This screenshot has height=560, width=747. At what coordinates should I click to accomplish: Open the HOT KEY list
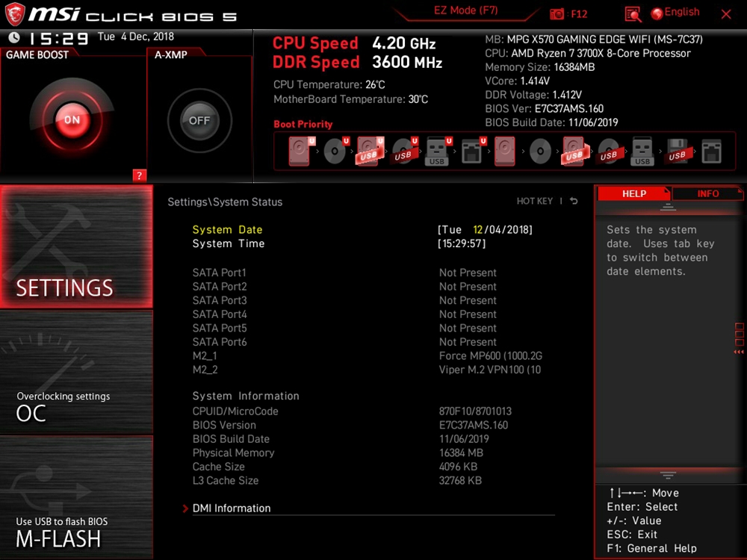tap(535, 201)
